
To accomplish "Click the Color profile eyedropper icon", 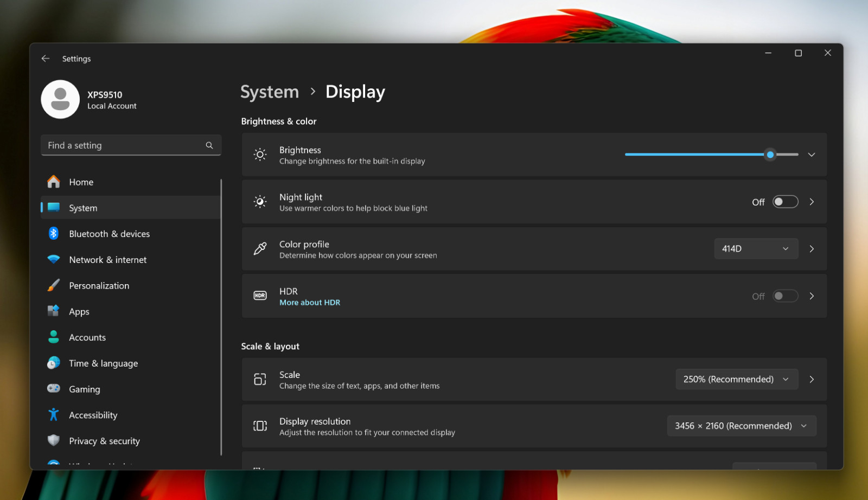I will point(260,249).
